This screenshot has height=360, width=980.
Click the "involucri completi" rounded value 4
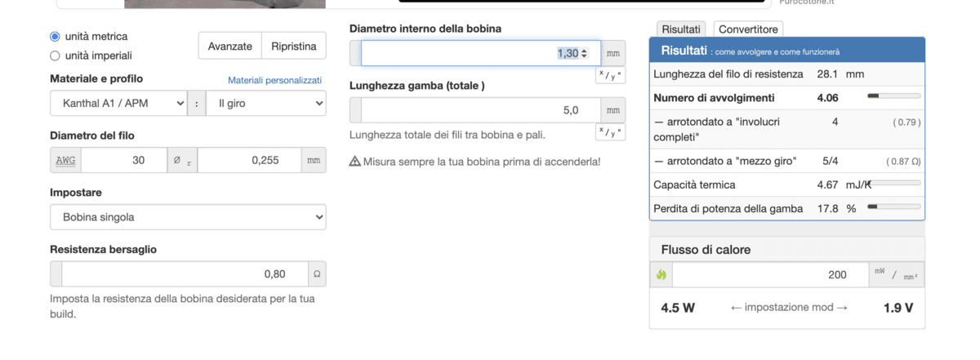(835, 122)
